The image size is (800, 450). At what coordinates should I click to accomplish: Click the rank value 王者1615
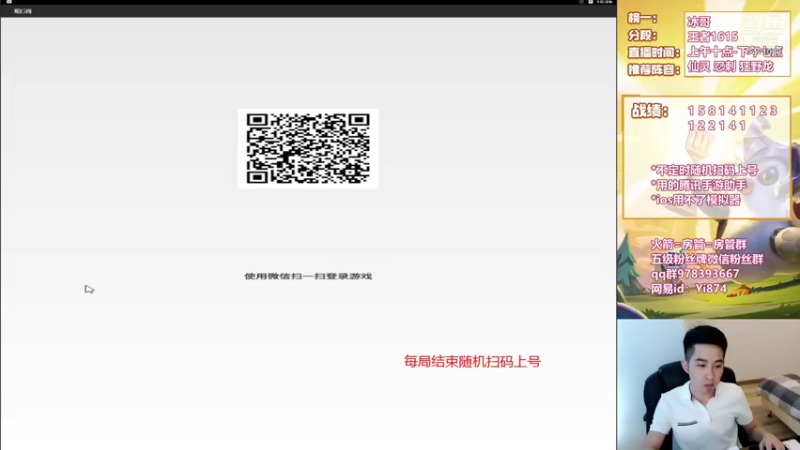[x=712, y=37]
